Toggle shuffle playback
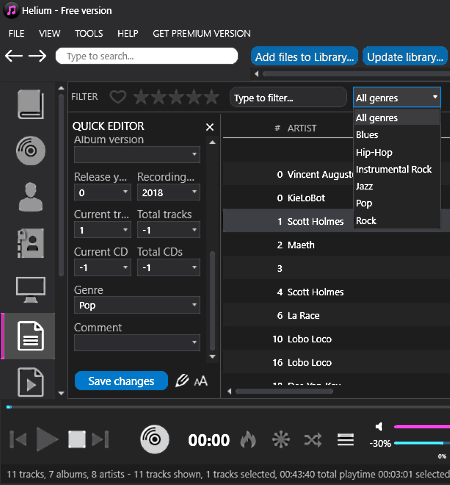This screenshot has height=485, width=450. (313, 440)
